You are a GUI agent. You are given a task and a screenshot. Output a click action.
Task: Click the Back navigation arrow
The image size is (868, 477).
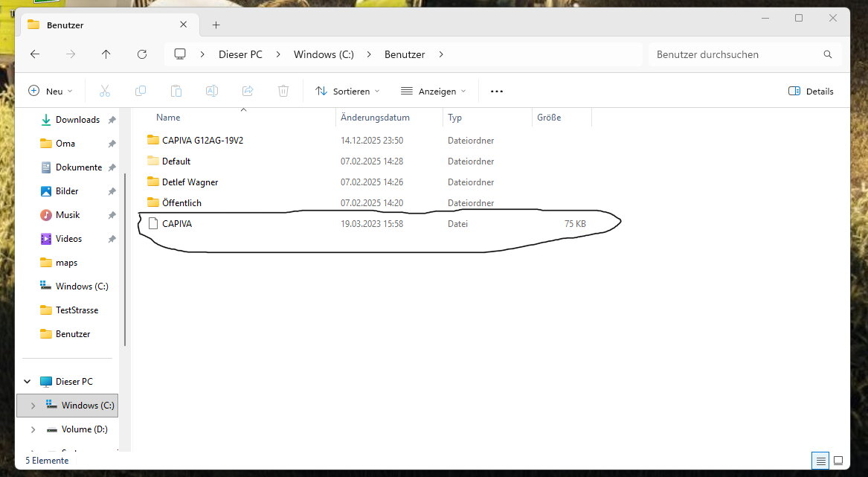coord(35,54)
